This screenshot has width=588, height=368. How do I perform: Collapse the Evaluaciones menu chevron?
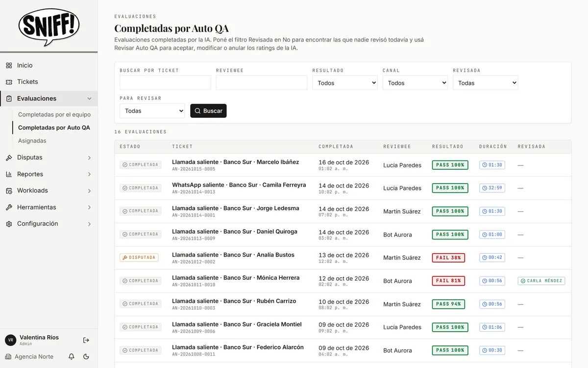coord(89,99)
